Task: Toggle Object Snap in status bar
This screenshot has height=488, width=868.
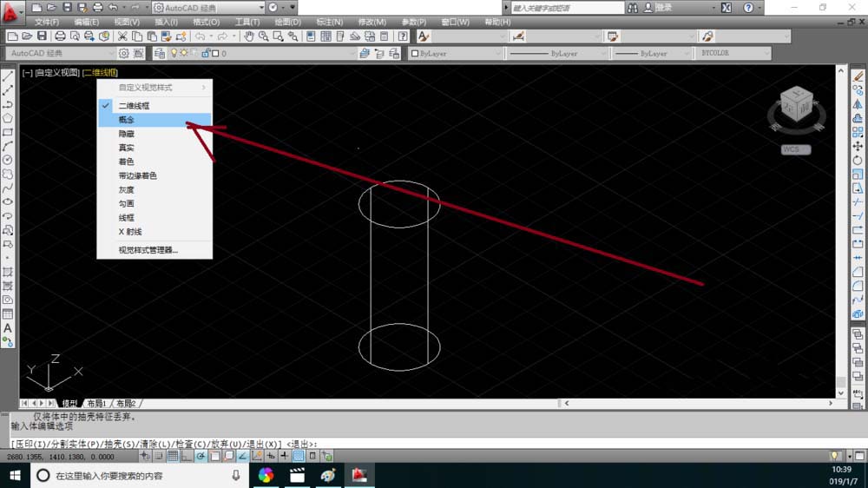Action: [214, 457]
